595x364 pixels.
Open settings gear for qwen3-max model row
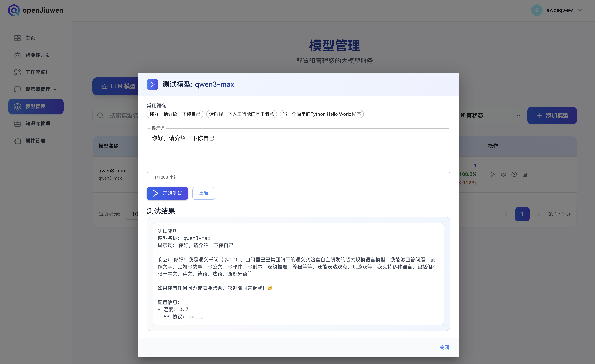[503, 174]
